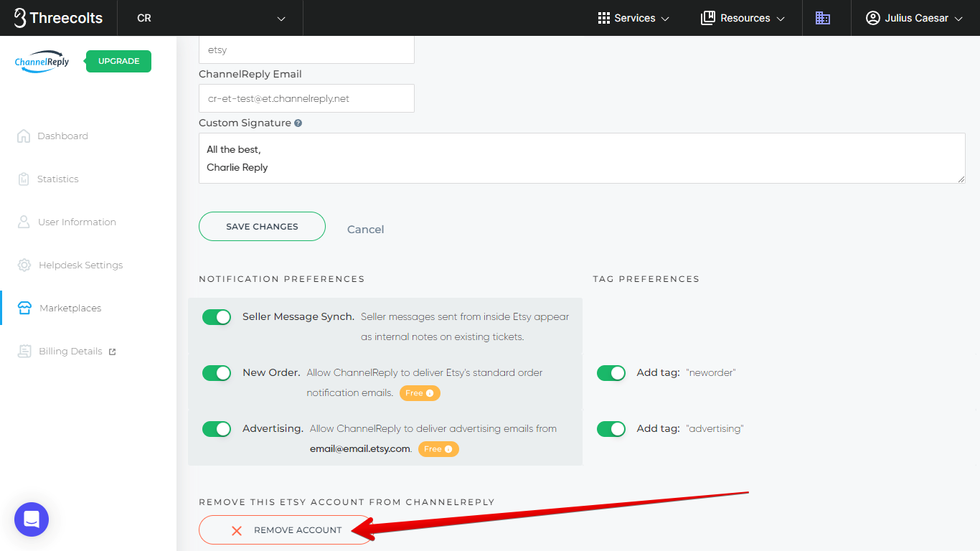Image resolution: width=980 pixels, height=551 pixels.
Task: Click the NOTIFICATION PREFERENCES heading
Action: tap(282, 279)
